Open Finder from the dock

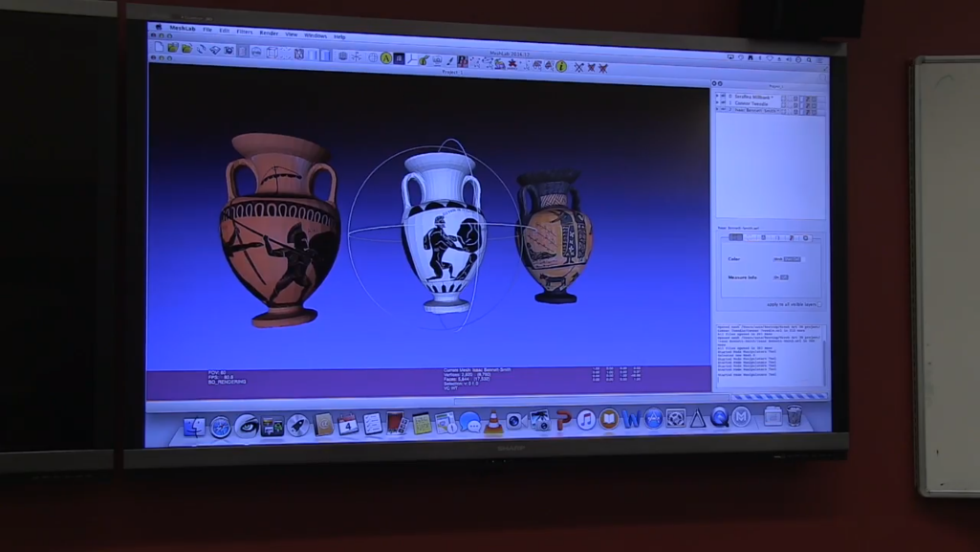pos(194,428)
